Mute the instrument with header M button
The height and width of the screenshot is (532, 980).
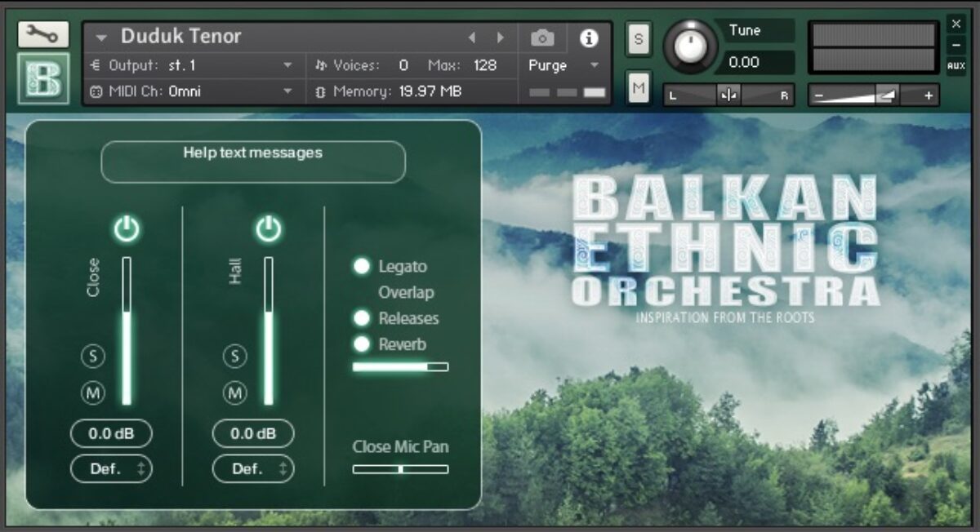click(x=639, y=87)
